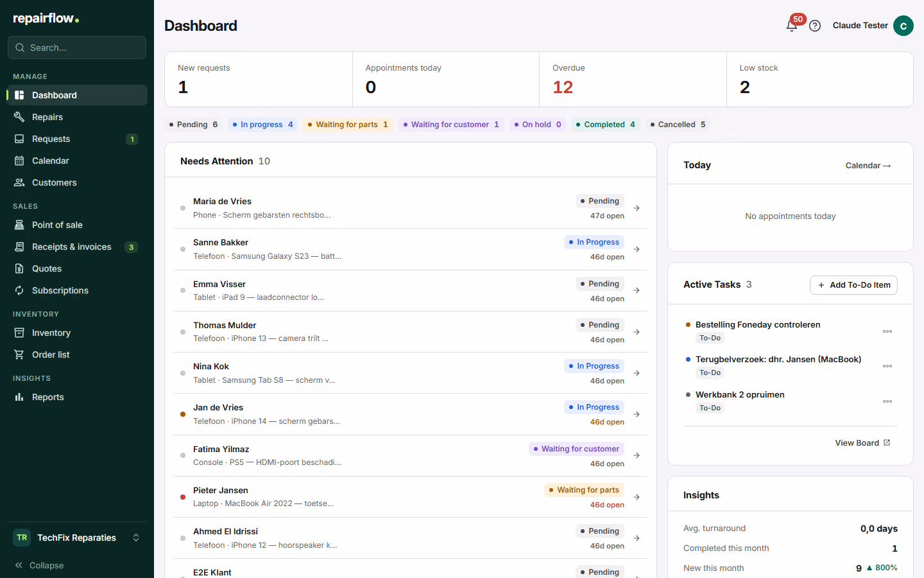Click the Add To-Do Item button
Image resolution: width=924 pixels, height=578 pixels.
coord(853,285)
